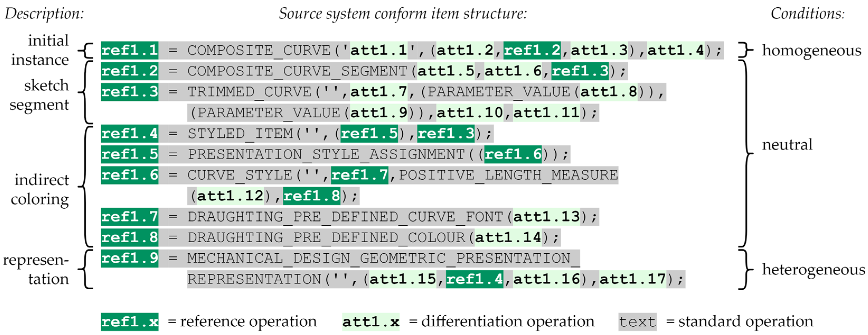The image size is (868, 335).
Task: Click the light green att1.x legend swatch
Action: coord(371,322)
